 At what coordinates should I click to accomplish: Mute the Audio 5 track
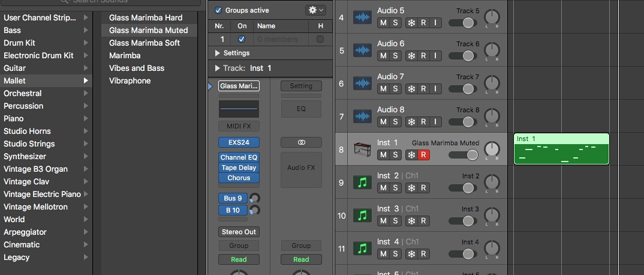(383, 23)
